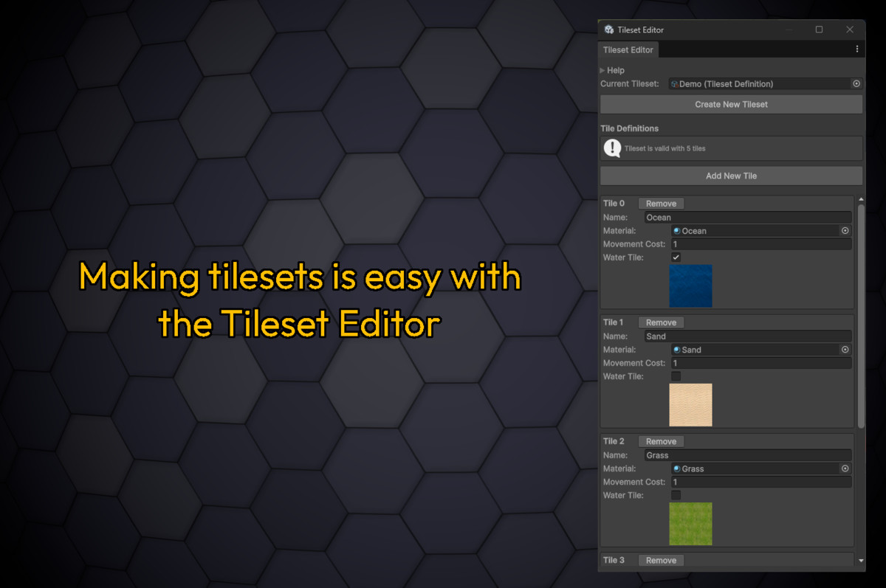
Task: Click the Tile 2 label
Action: point(614,441)
